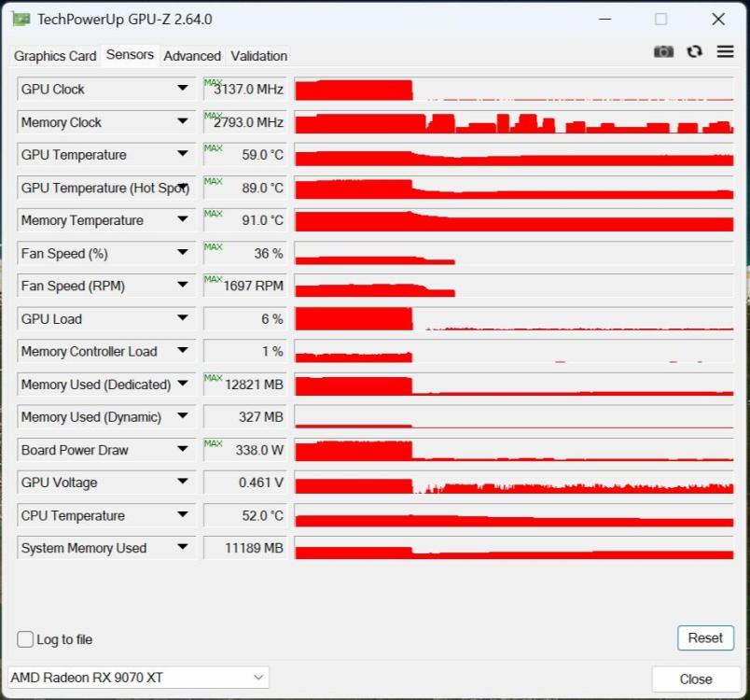Open the Fan Speed (RPM) dropdown

[x=182, y=286]
